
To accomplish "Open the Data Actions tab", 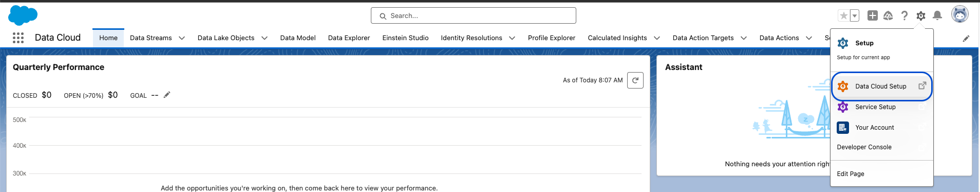I will (779, 38).
